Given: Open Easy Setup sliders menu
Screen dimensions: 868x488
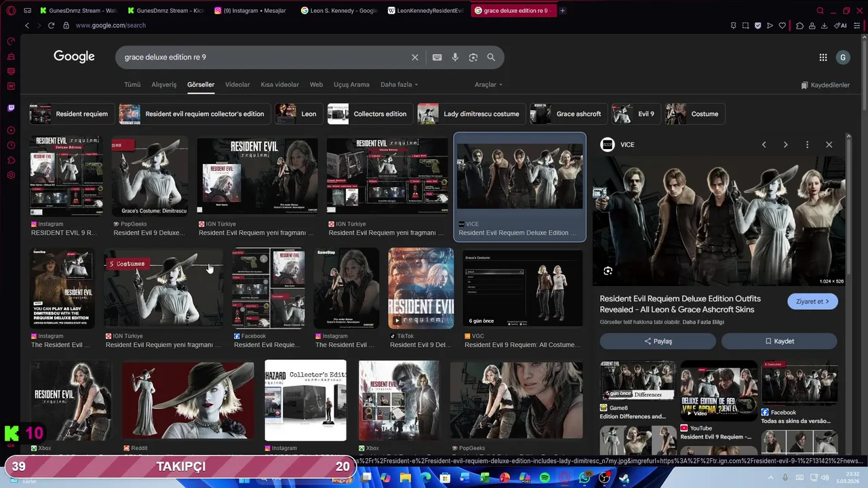Looking at the screenshot, I should click(x=858, y=25).
